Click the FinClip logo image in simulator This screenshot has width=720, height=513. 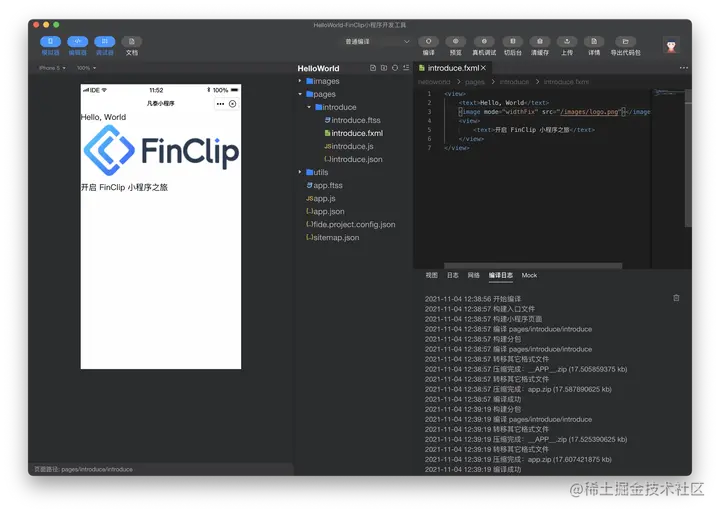[x=161, y=150]
